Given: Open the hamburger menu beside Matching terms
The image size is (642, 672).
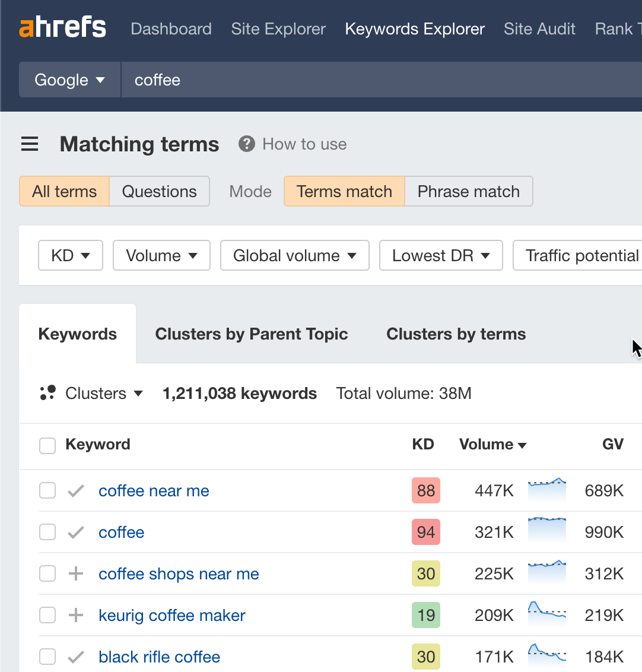Looking at the screenshot, I should tap(30, 144).
